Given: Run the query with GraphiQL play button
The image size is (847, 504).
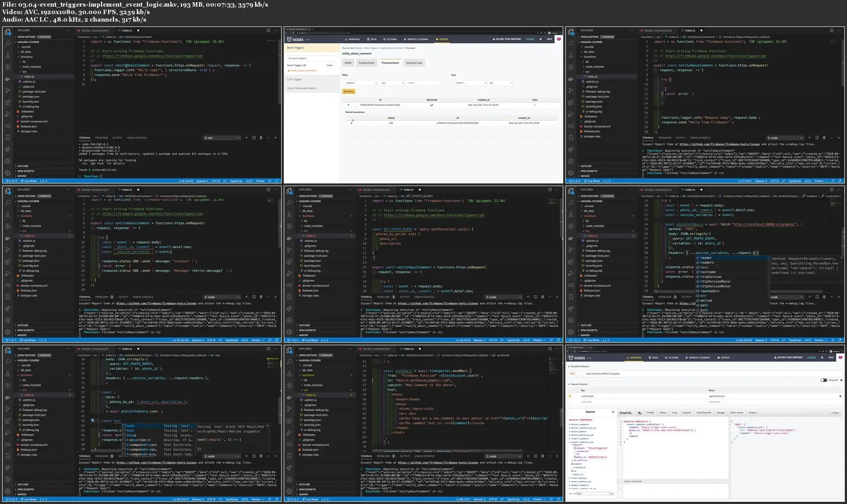Looking at the screenshot, I should tap(640, 413).
